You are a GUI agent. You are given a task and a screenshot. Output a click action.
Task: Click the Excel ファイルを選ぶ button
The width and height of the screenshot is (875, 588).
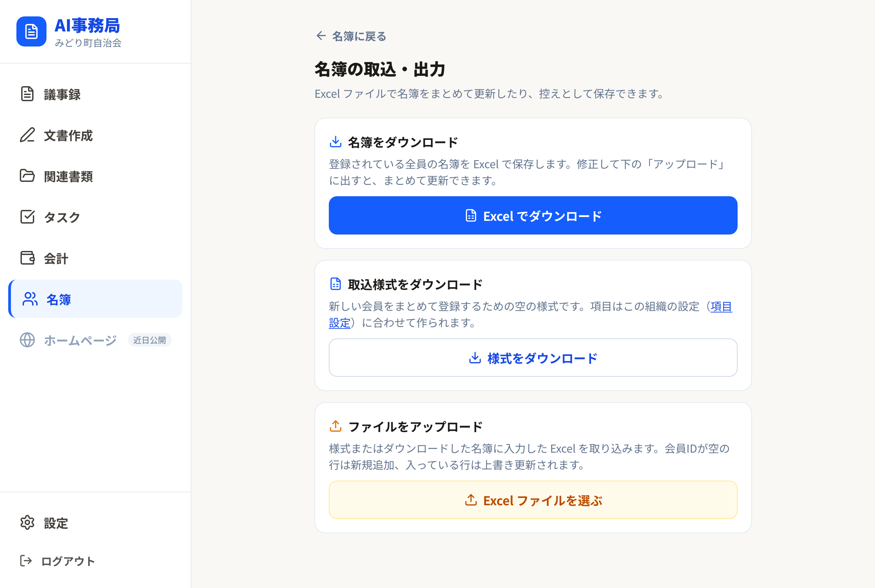[x=533, y=500]
